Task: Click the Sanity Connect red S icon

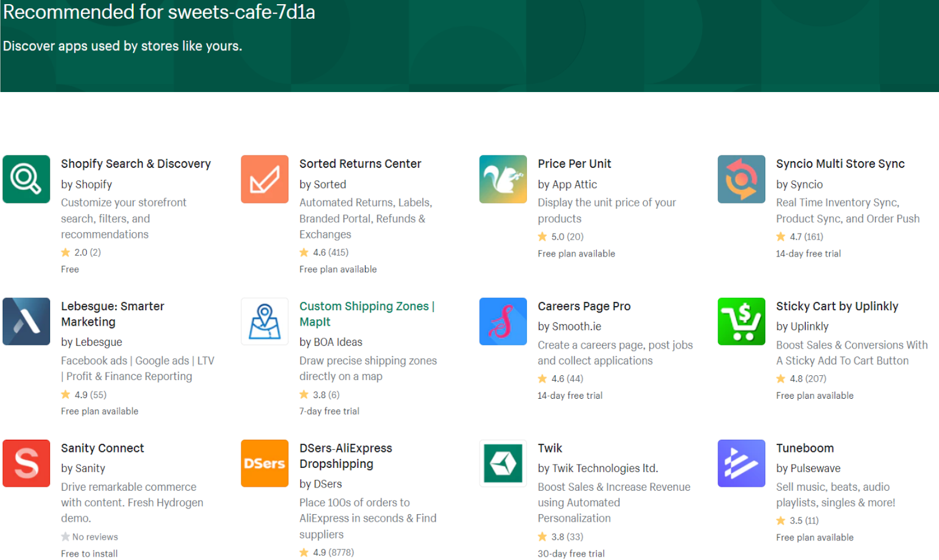Action: [x=26, y=463]
